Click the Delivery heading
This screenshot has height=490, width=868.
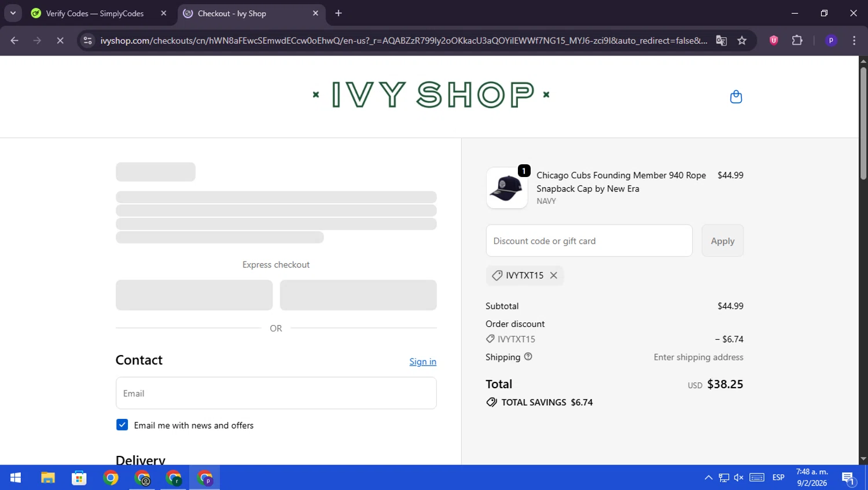pyautogui.click(x=141, y=460)
